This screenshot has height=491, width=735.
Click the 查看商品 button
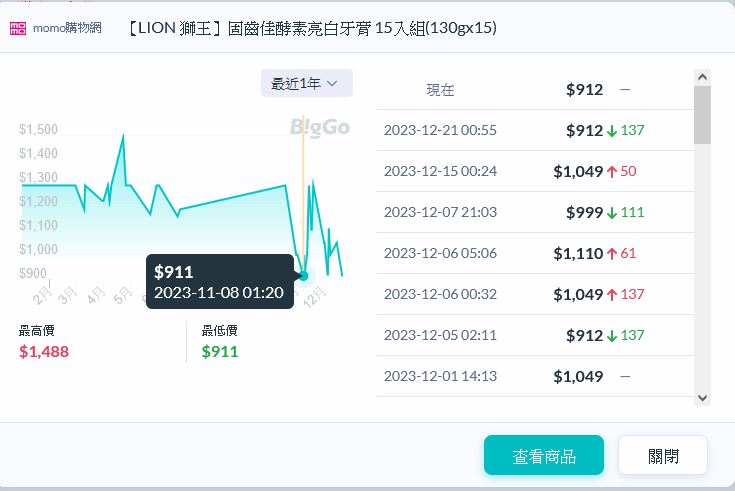(x=544, y=456)
